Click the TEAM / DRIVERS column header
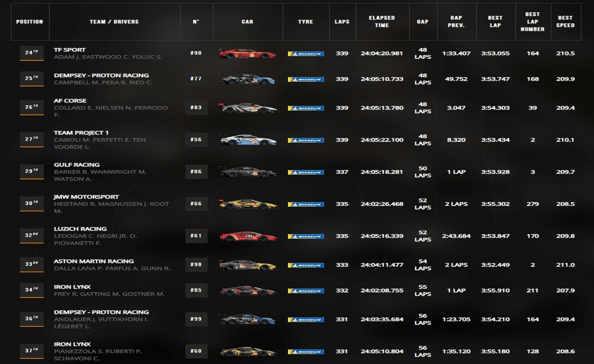 [114, 22]
